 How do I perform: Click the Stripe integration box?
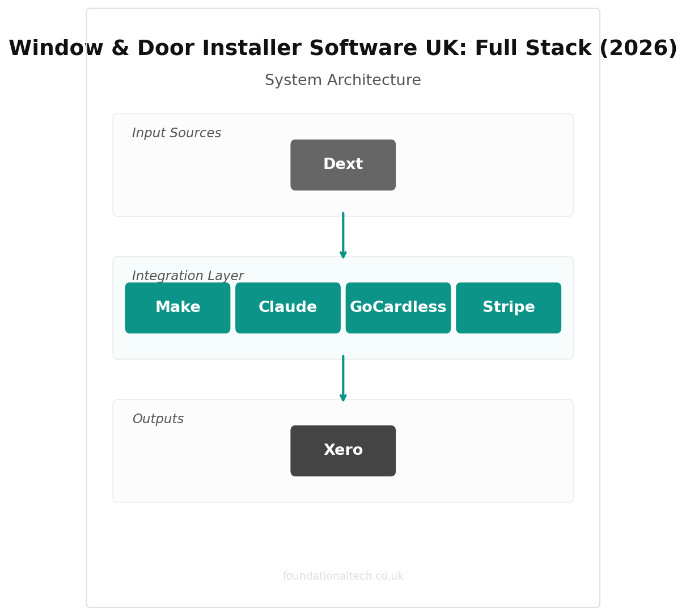[x=509, y=308]
